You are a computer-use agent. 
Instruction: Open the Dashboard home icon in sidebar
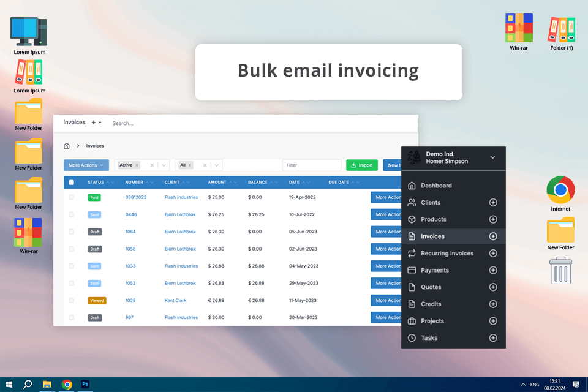coord(412,186)
